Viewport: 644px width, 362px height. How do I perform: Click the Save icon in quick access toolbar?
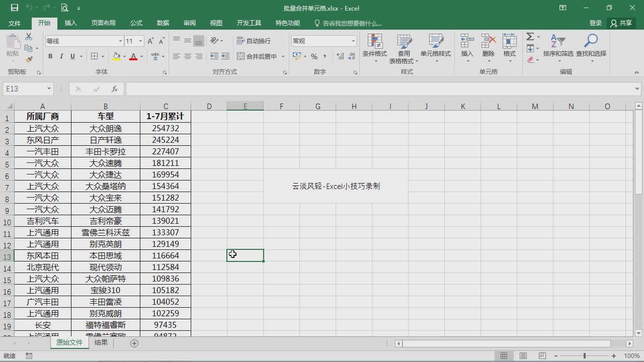[x=15, y=8]
